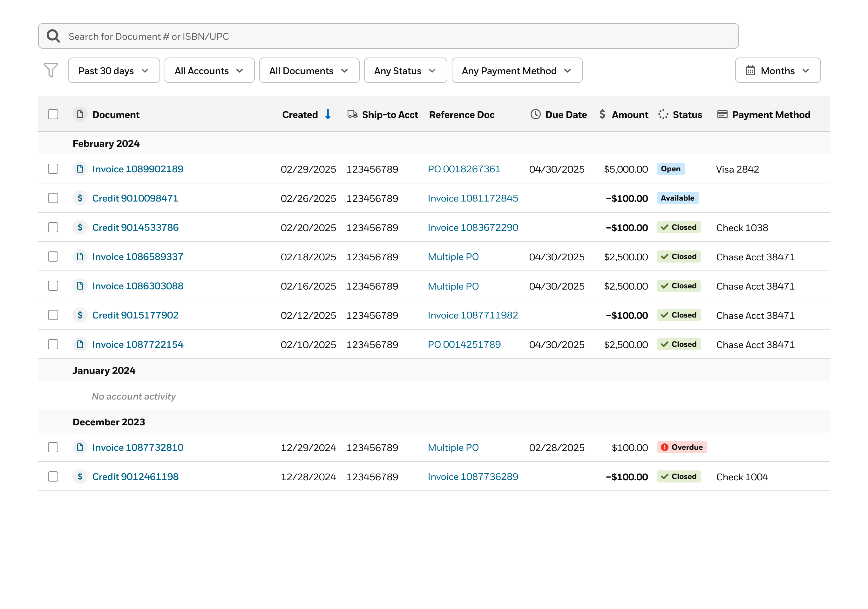Click the calendar icon in the Months button
Viewport: 868px width, 609px height.
[x=750, y=71]
